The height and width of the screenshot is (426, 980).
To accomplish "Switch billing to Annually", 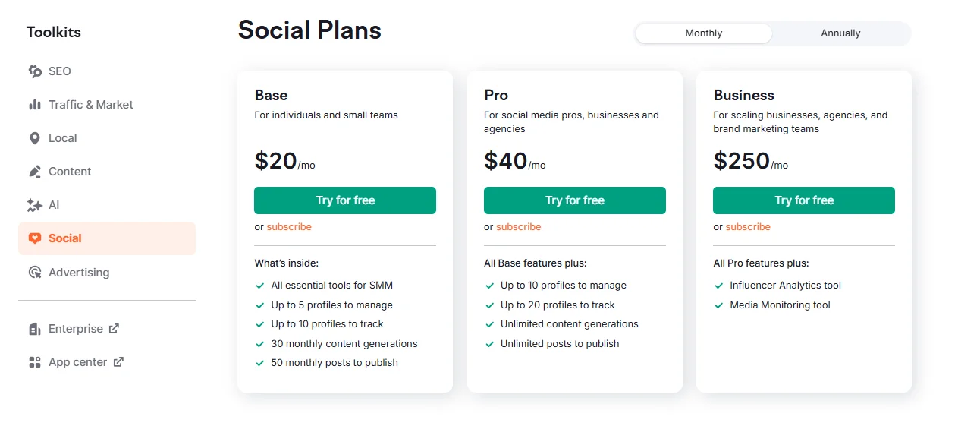I will coord(840,33).
